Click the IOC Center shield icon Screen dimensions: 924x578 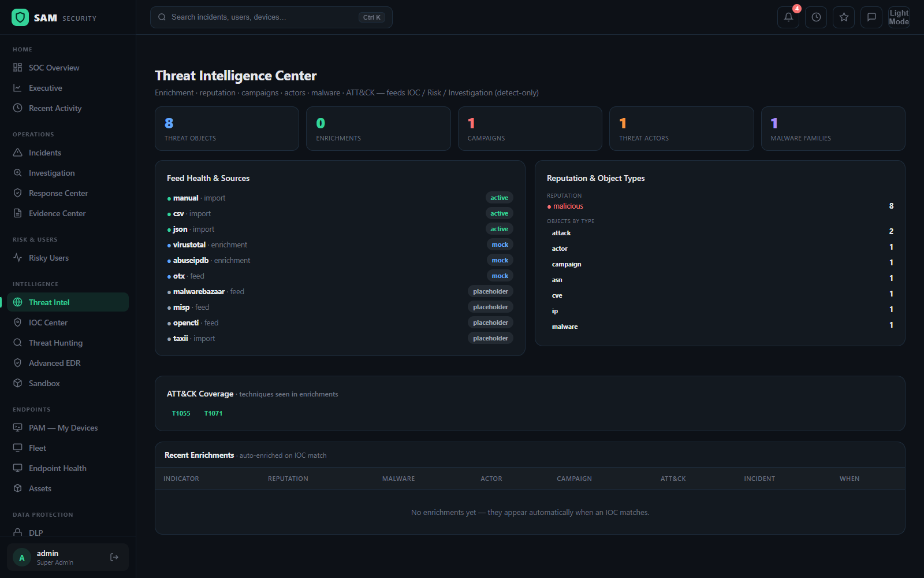pos(17,323)
